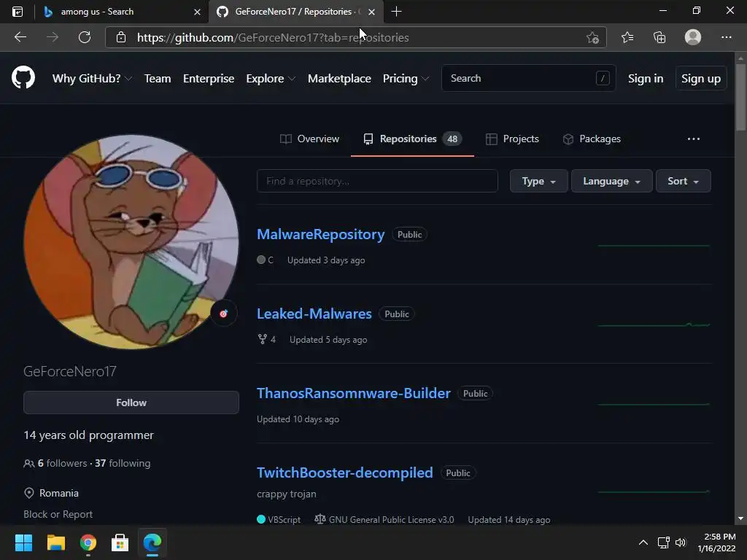
Task: Click the GPL license scales icon
Action: pyautogui.click(x=320, y=519)
